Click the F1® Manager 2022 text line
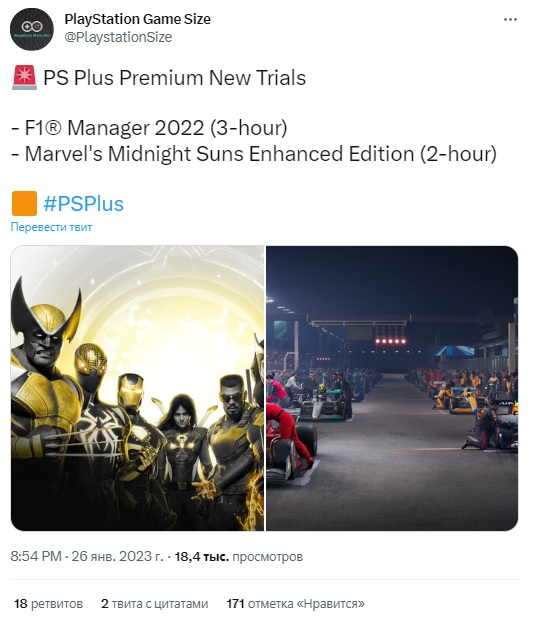The width and height of the screenshot is (533, 626). [x=149, y=128]
